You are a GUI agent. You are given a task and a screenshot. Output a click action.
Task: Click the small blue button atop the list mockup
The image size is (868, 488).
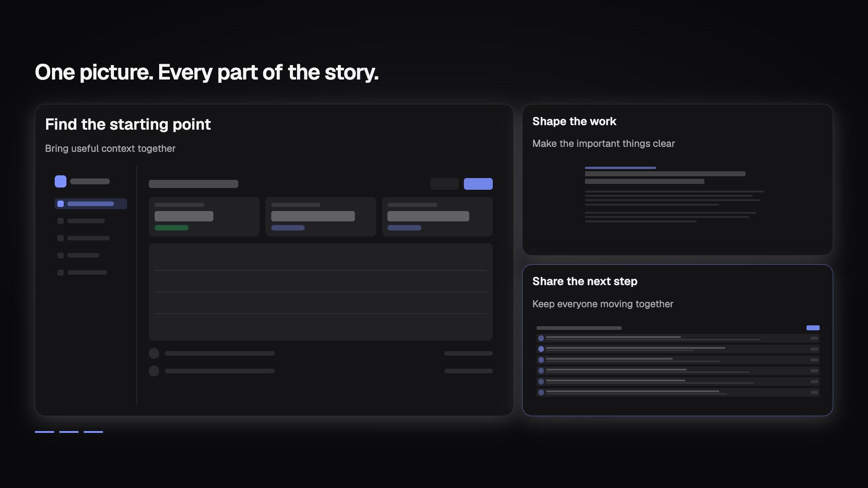[x=813, y=328]
